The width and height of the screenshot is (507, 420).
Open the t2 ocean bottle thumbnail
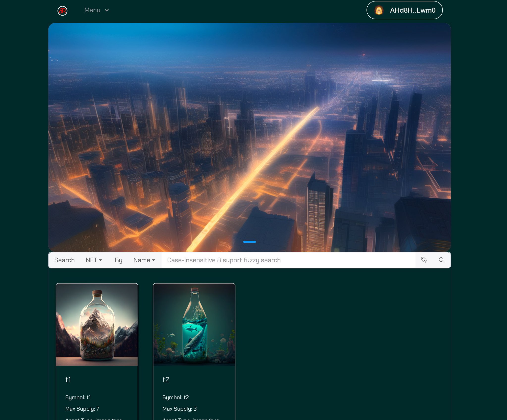pos(194,325)
